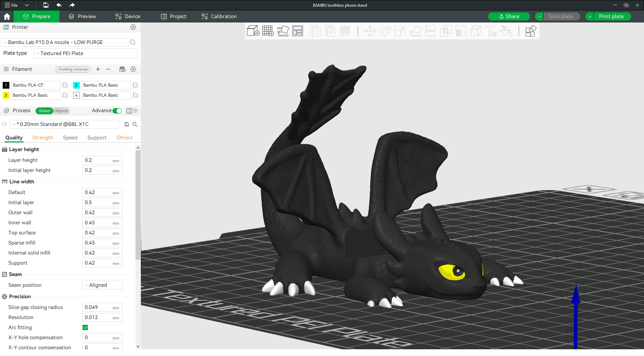Viewport: 644px width, 356px height.
Task: Switch process scope to Global
Action: 44,111
